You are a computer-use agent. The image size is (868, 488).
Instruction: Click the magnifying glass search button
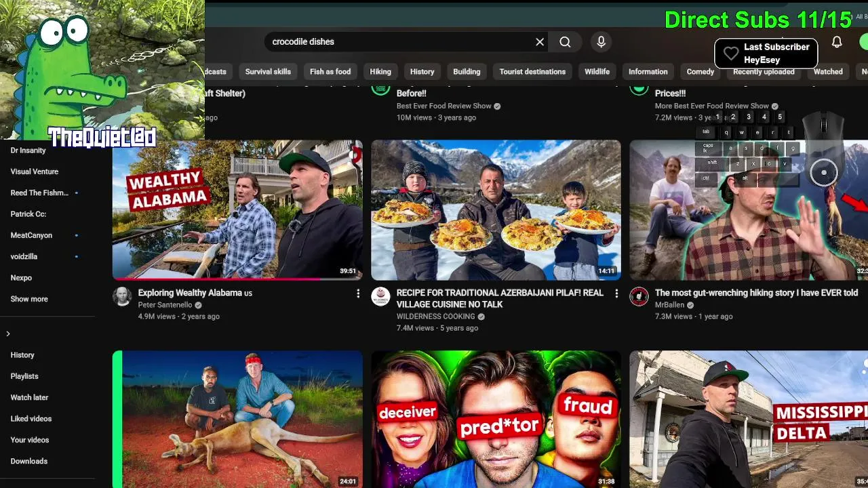pyautogui.click(x=565, y=42)
